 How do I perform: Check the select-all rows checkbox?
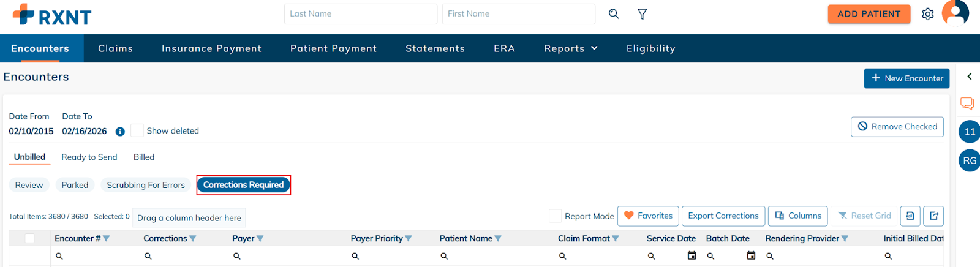point(29,238)
